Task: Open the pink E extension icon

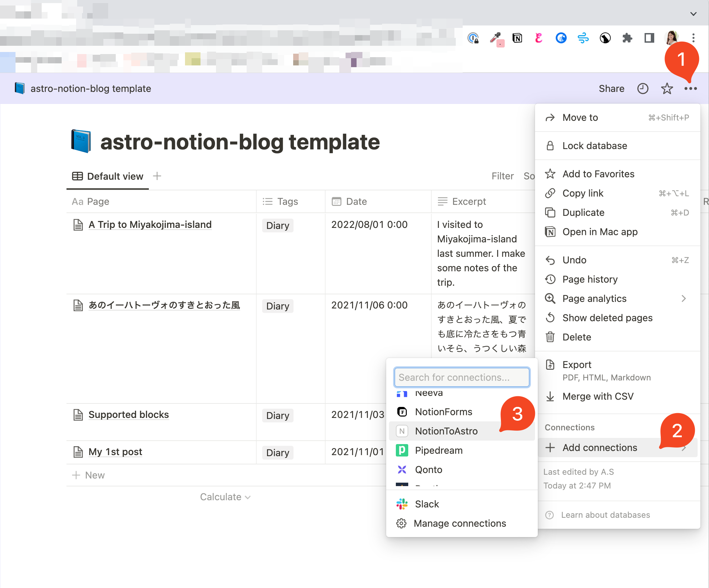Action: 539,38
